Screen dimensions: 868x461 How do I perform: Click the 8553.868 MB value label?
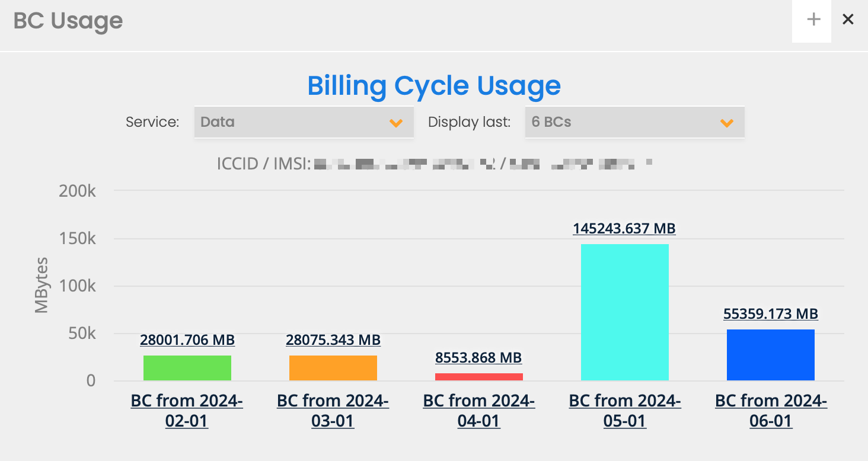[478, 358]
